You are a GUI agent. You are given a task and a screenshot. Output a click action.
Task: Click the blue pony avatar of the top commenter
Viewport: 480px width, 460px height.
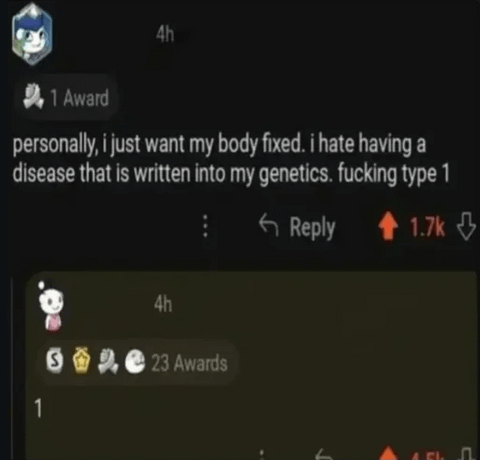[x=32, y=34]
